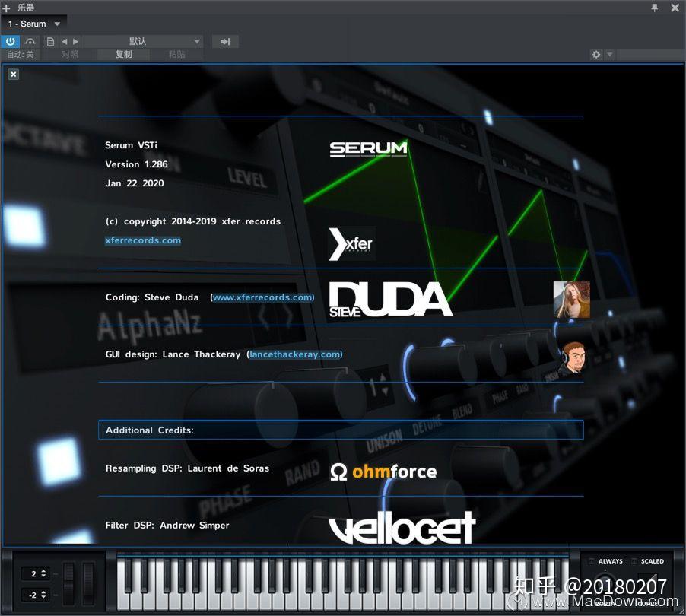
Task: Click the Steve DUDA logo
Action: [x=390, y=299]
